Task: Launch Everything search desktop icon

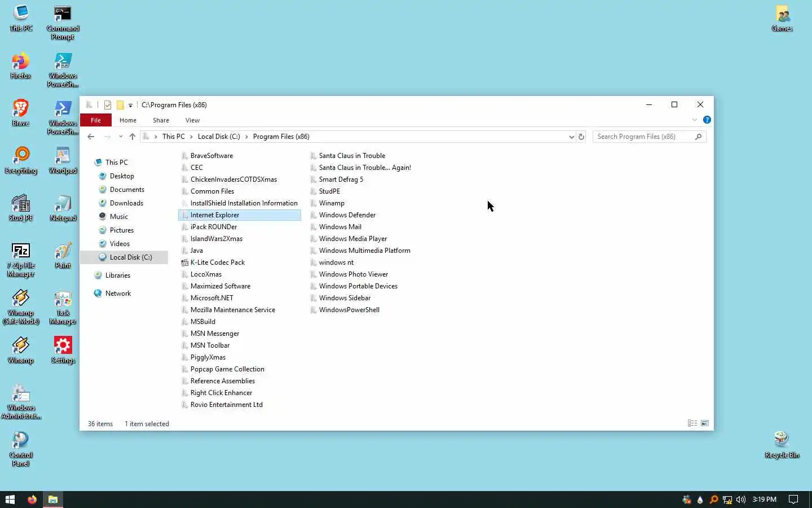Action: click(x=21, y=160)
